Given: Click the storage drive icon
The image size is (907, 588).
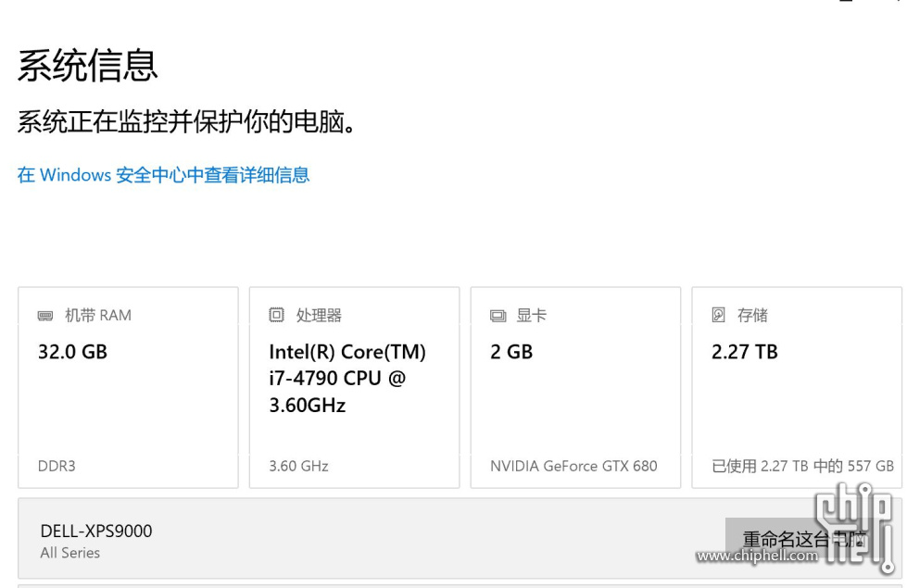Looking at the screenshot, I should 719,315.
